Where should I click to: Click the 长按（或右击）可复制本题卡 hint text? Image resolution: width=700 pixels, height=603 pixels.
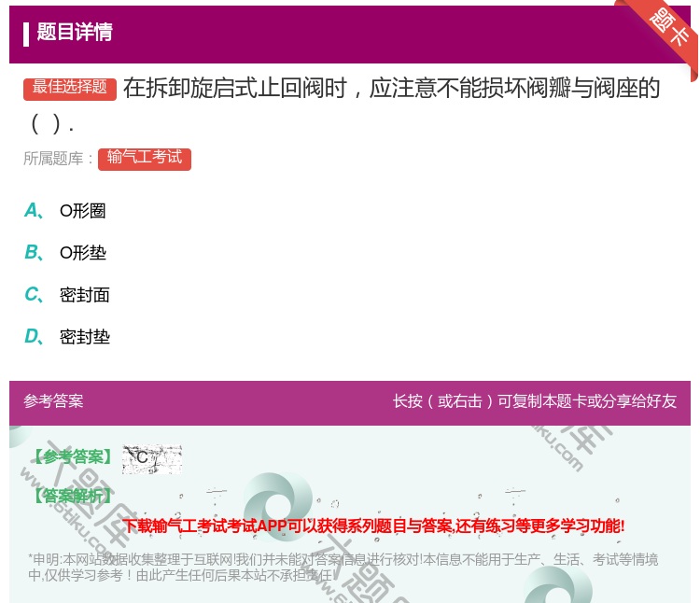[535, 400]
